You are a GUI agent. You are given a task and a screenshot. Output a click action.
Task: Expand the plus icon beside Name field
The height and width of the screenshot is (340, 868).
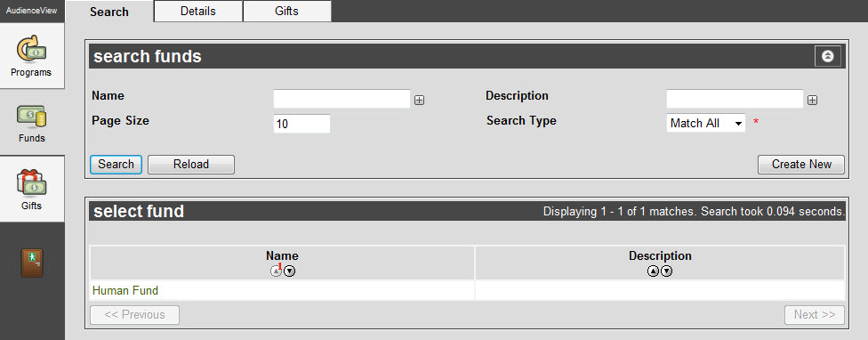420,101
